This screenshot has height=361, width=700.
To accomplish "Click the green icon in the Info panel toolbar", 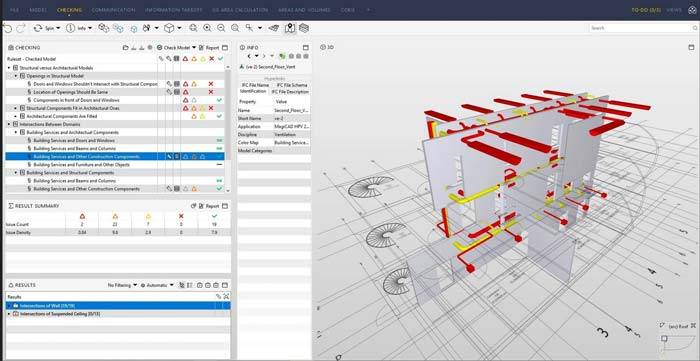I will (x=282, y=56).
